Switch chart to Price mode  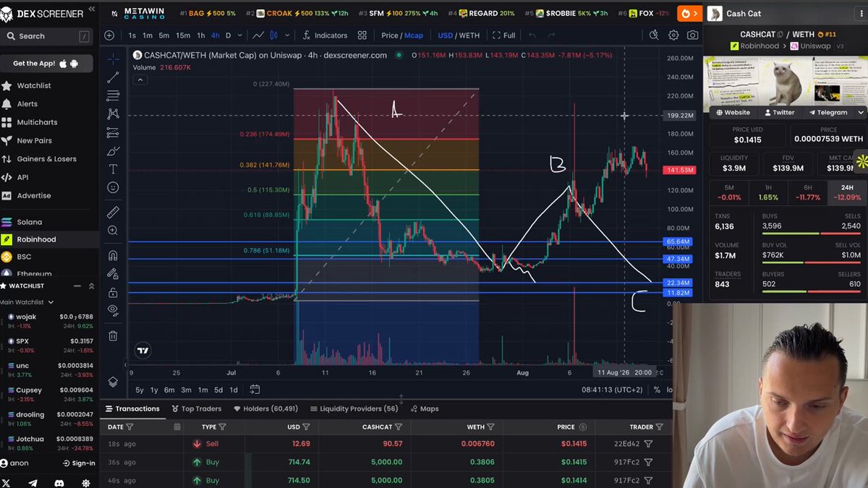coord(390,35)
